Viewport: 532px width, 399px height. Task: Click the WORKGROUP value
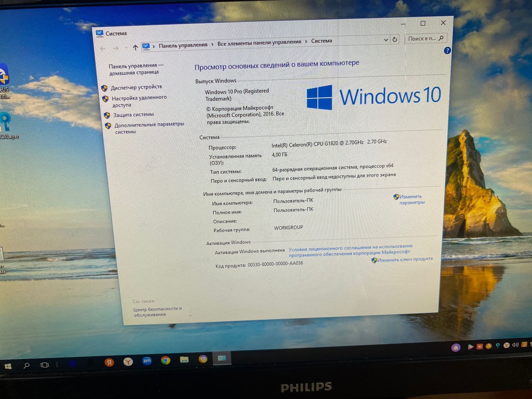[288, 228]
